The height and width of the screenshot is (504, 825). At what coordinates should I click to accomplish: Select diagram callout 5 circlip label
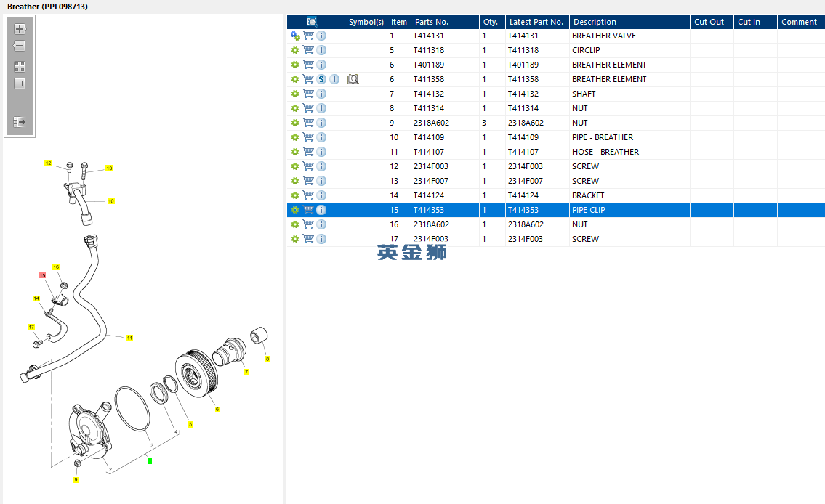point(190,424)
